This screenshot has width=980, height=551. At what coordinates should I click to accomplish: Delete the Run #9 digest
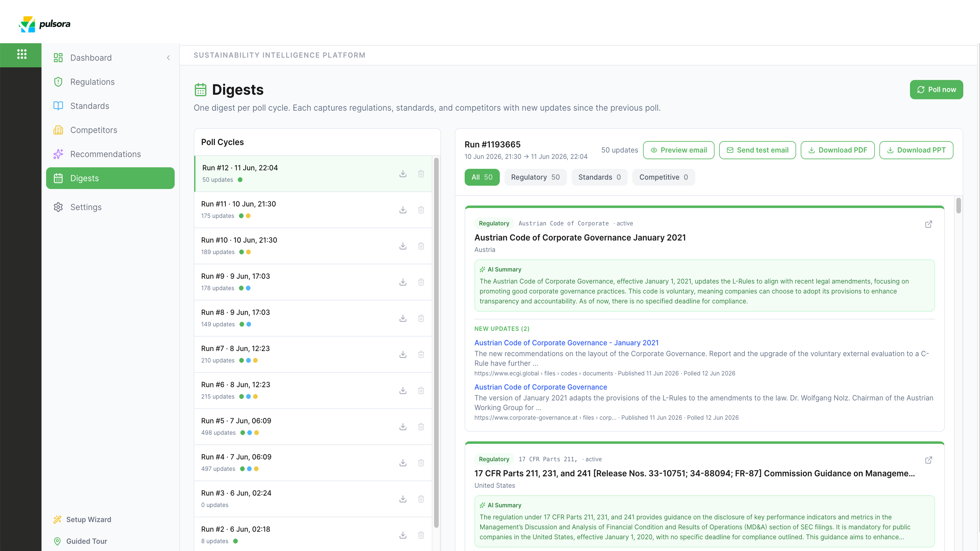point(421,282)
